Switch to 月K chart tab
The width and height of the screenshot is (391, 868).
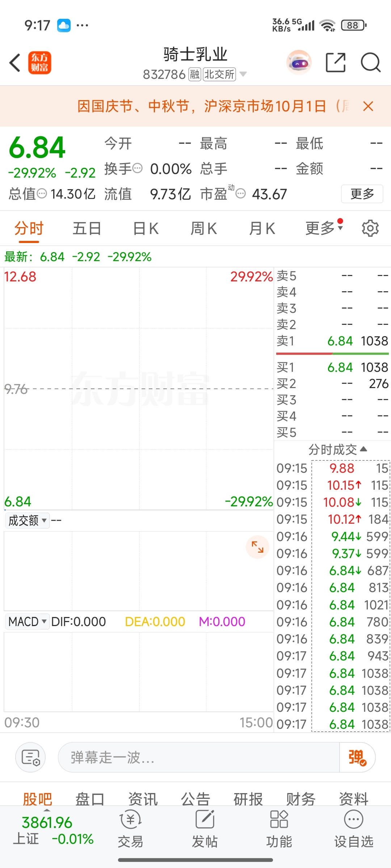(x=262, y=229)
